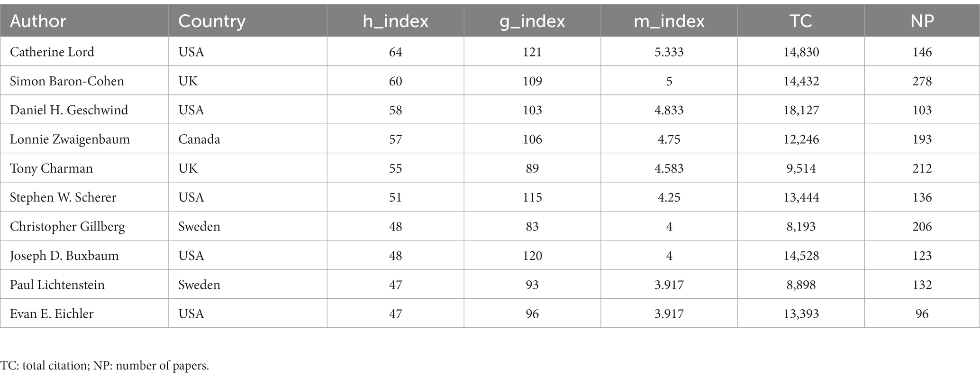Select Tony Charman's h_index value 55
Screen dimensions: 980x378
[x=395, y=168]
